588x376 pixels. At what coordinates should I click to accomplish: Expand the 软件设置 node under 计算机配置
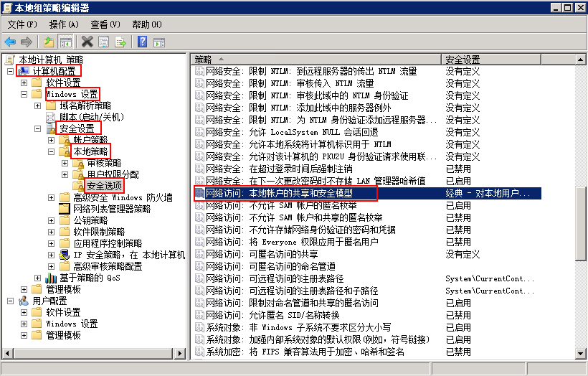(24, 83)
